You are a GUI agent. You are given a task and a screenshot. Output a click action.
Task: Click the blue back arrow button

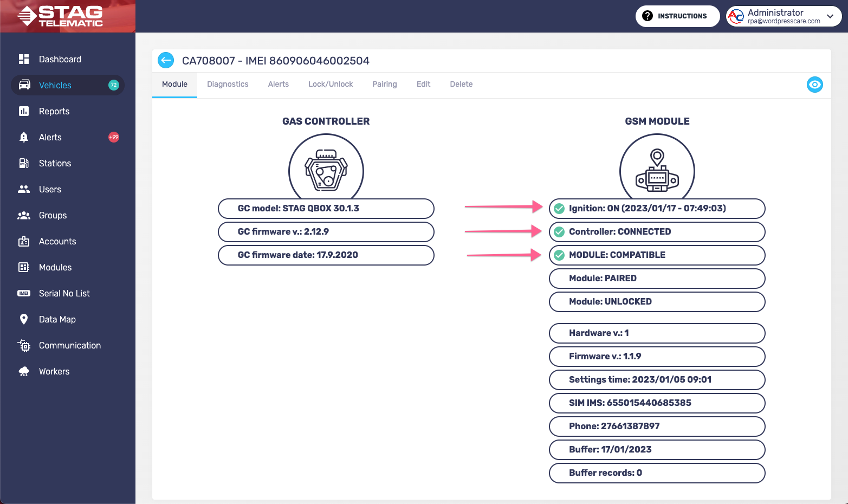pos(166,60)
